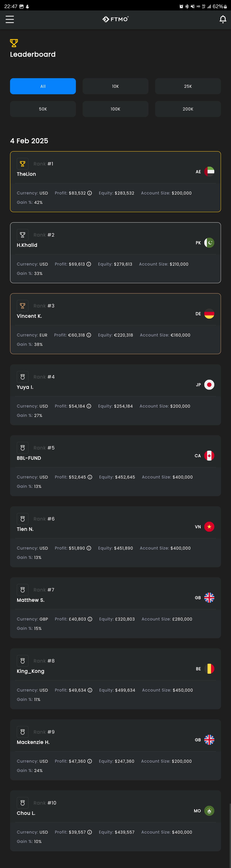Screen dimensions: 231x868
Task: Click the medal icon for Rank #4
Action: [x=23, y=377]
